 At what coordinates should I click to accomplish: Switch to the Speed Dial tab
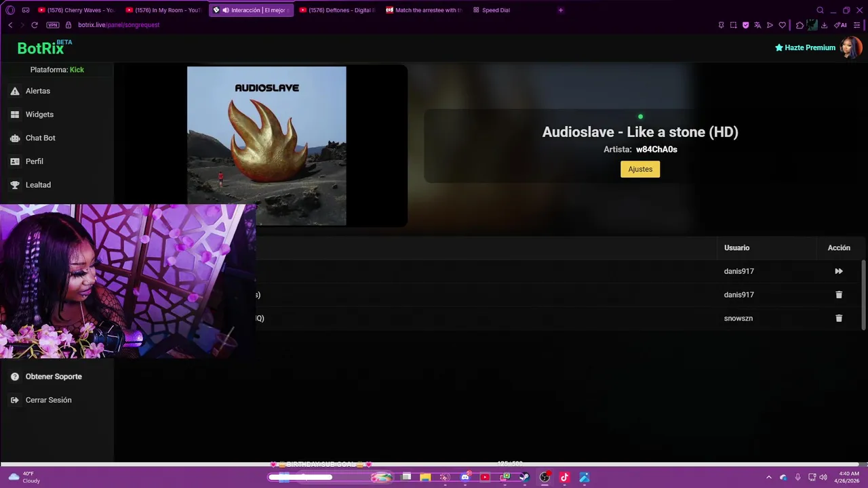click(492, 10)
